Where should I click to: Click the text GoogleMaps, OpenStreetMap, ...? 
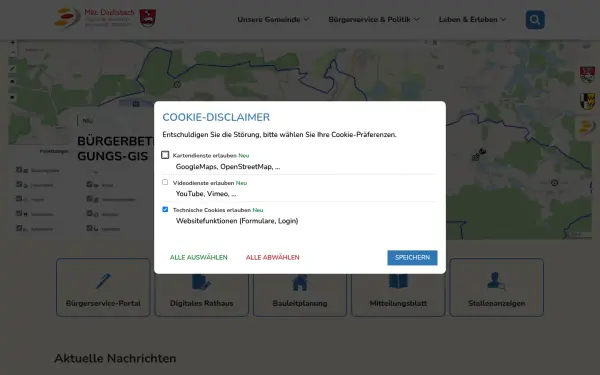coord(228,166)
